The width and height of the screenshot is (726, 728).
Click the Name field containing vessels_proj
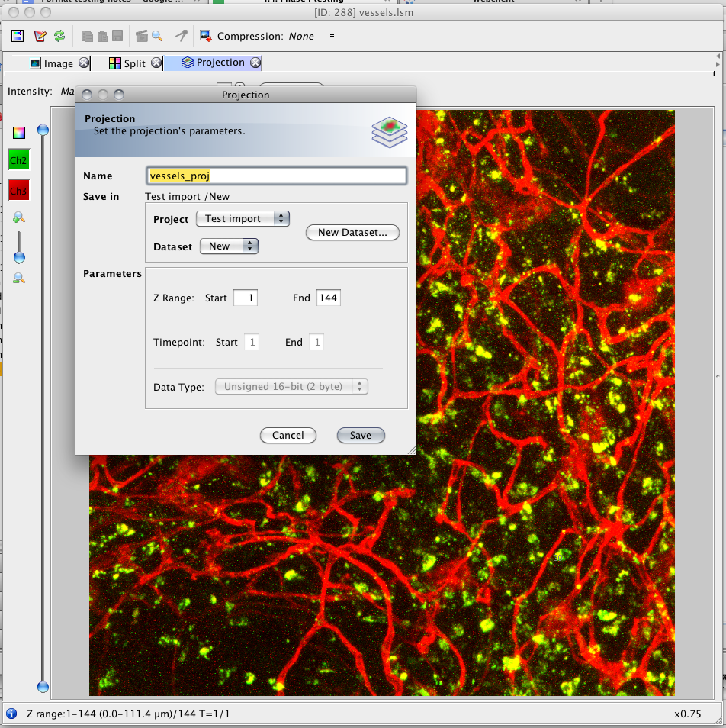(277, 176)
